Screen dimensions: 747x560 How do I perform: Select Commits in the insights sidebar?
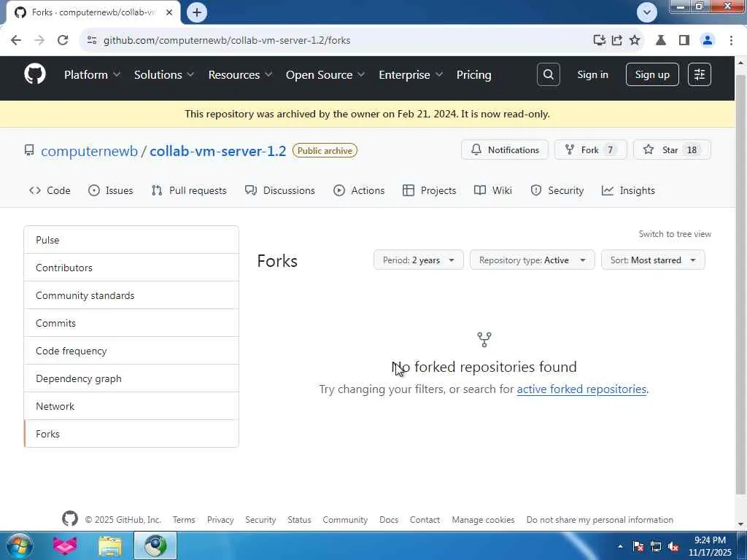(x=131, y=323)
